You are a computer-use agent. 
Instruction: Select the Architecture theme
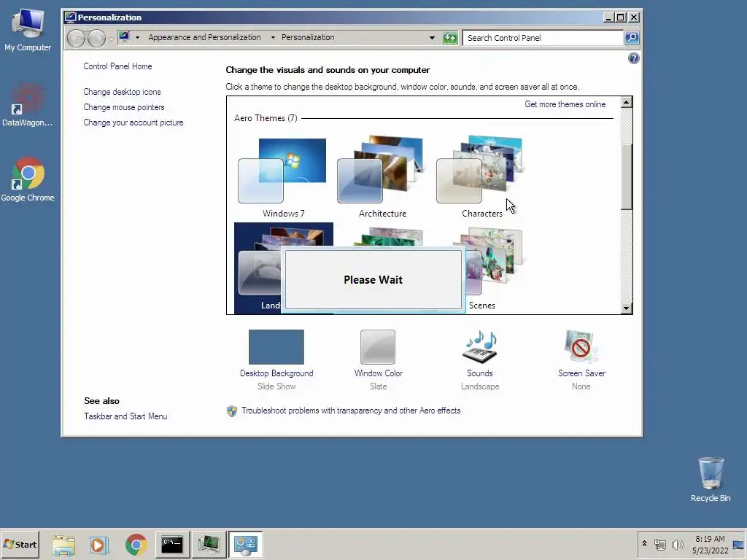pyautogui.click(x=382, y=178)
